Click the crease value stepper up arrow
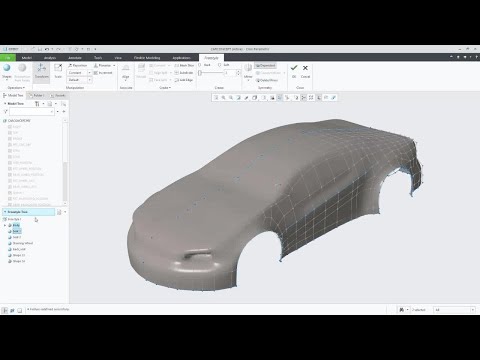Image resolution: width=480 pixels, height=360 pixels. 238,71
